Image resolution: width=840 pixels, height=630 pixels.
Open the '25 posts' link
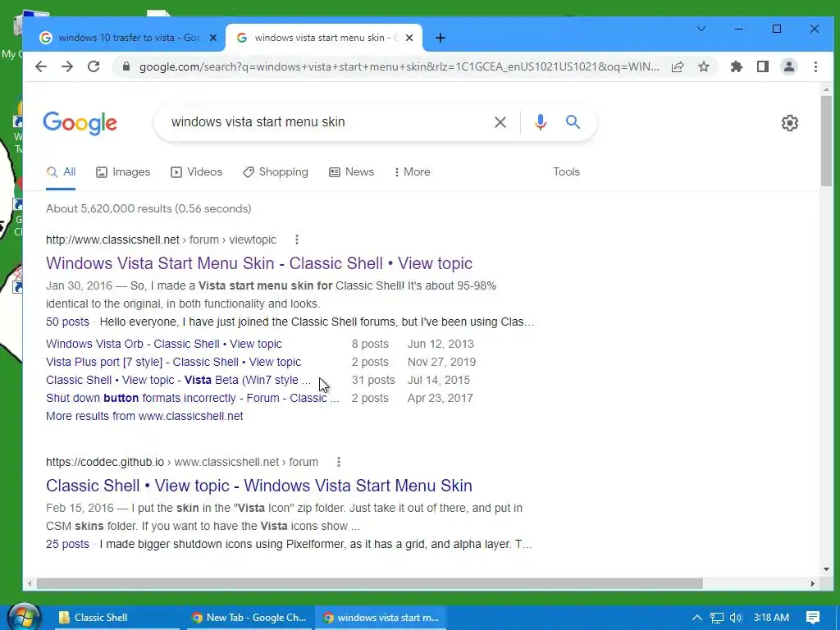[x=67, y=545]
